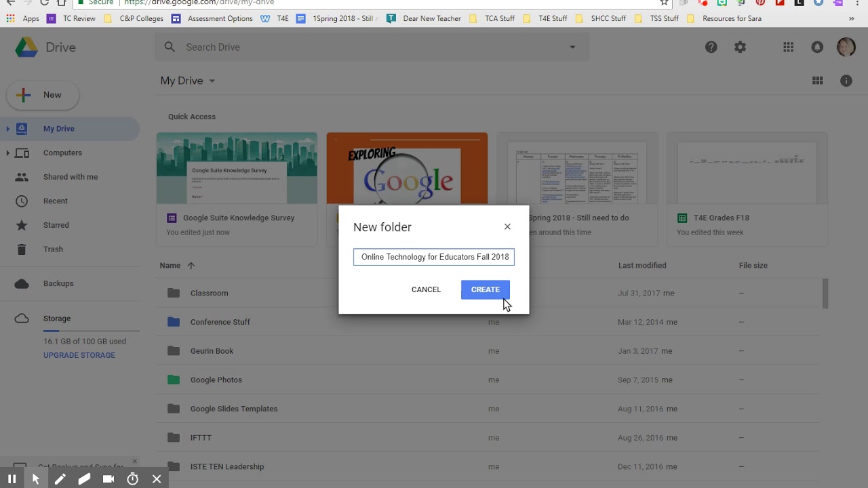Reverse sort order arrow next to Name
The image size is (868, 488).
(191, 266)
